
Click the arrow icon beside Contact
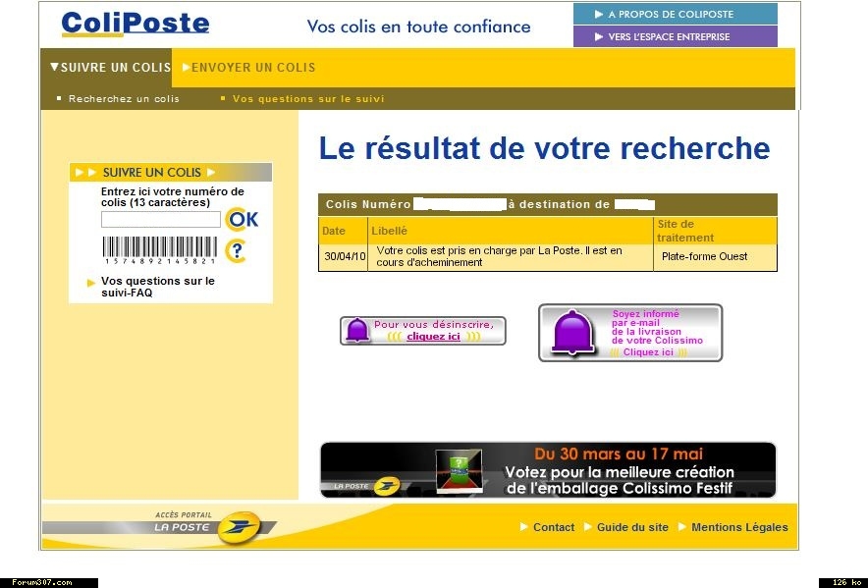pos(524,527)
